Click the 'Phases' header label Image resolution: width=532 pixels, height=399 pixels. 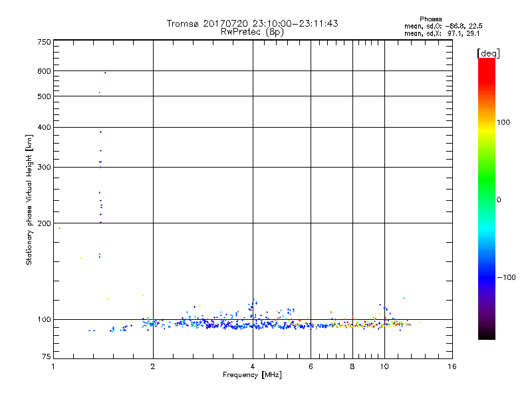(430, 19)
